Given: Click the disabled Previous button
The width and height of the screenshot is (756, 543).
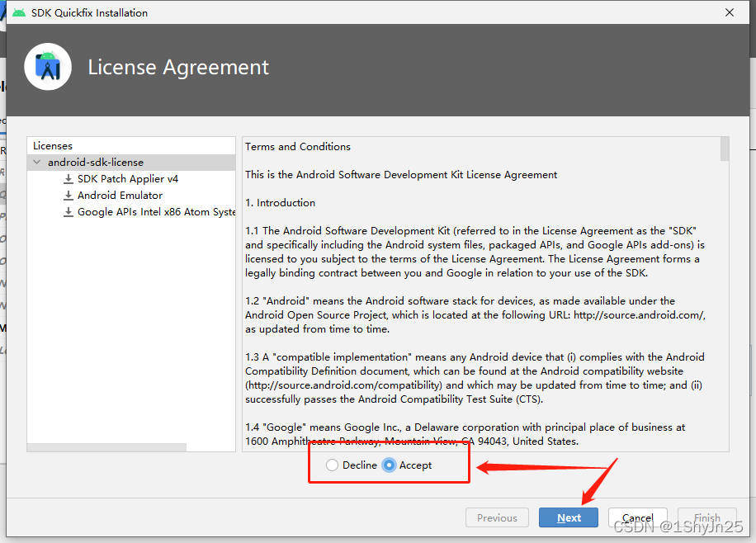Looking at the screenshot, I should click(x=497, y=517).
